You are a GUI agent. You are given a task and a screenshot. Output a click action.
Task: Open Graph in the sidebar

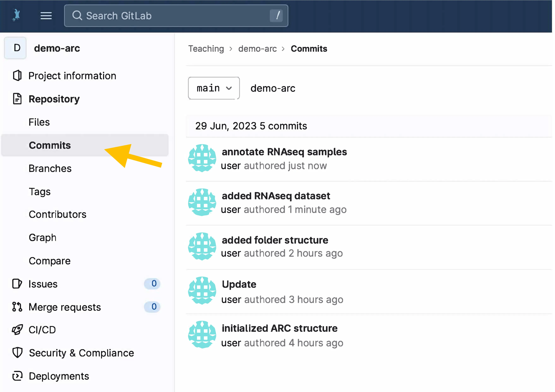click(43, 238)
